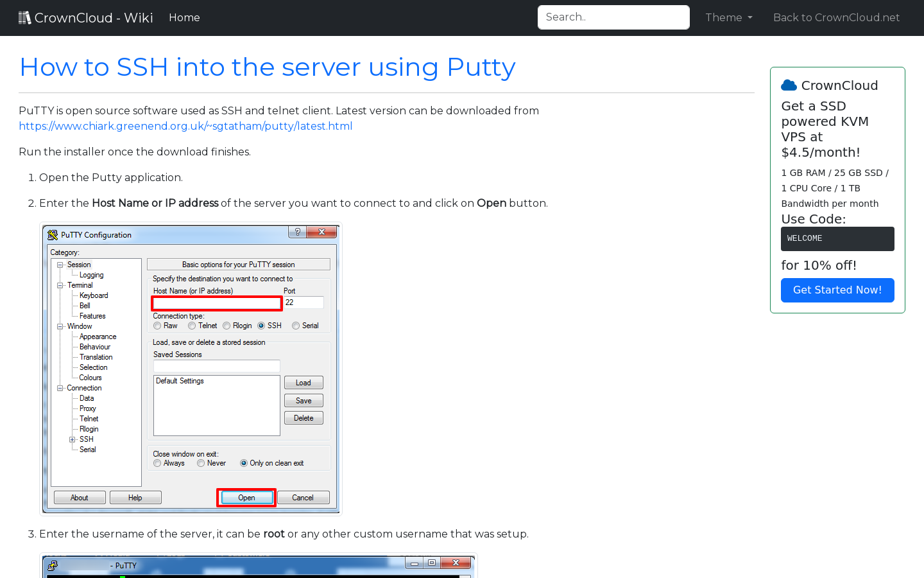Click the WELCOME promo code box
924x578 pixels.
coord(837,239)
